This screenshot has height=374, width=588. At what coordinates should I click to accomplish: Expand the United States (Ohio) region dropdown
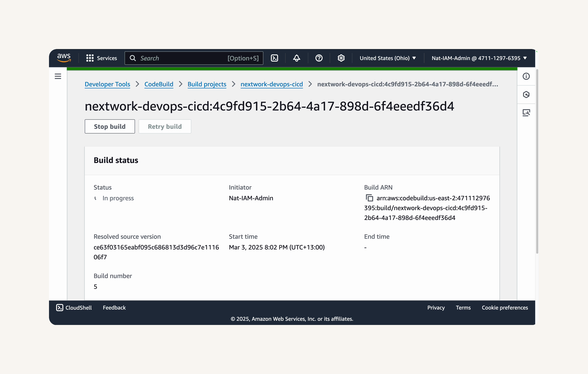click(388, 58)
